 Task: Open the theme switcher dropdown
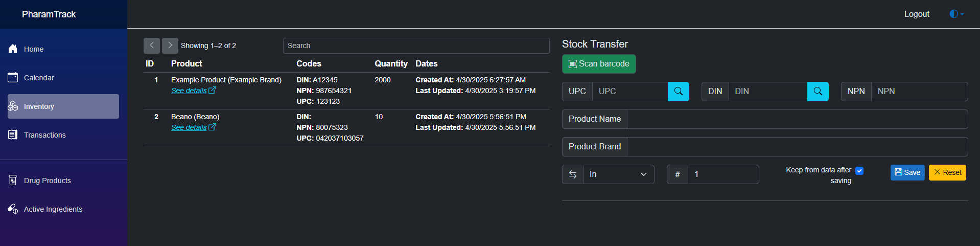click(956, 14)
